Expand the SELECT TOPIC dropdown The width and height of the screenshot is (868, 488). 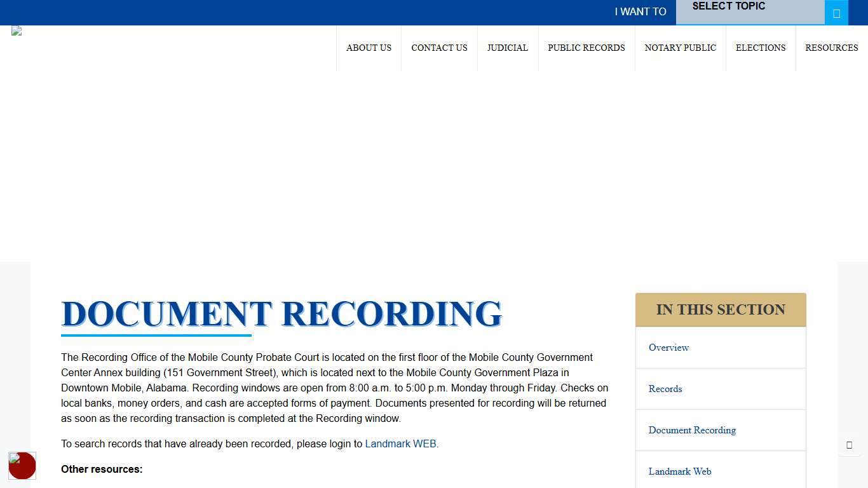[x=750, y=12]
